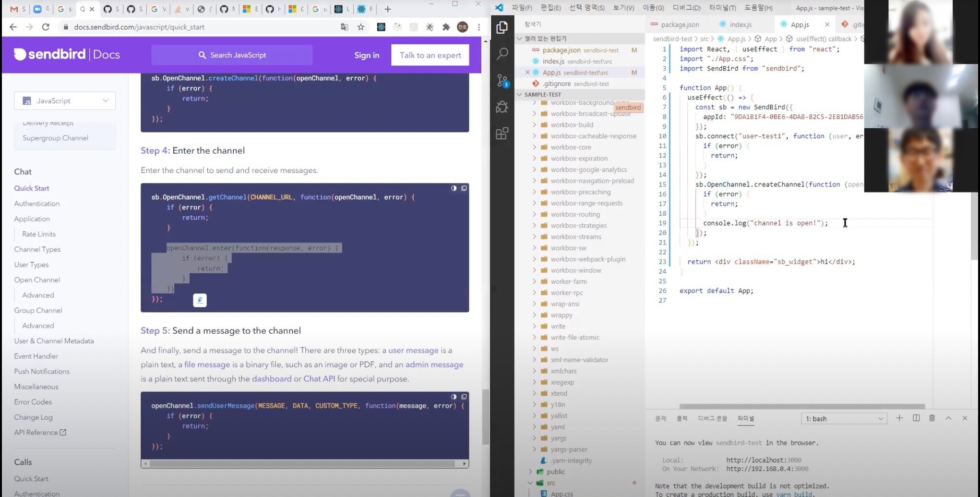Screen dimensions: 980x497
Task: Toggle theme of Step 4 code block
Action: coord(454,188)
